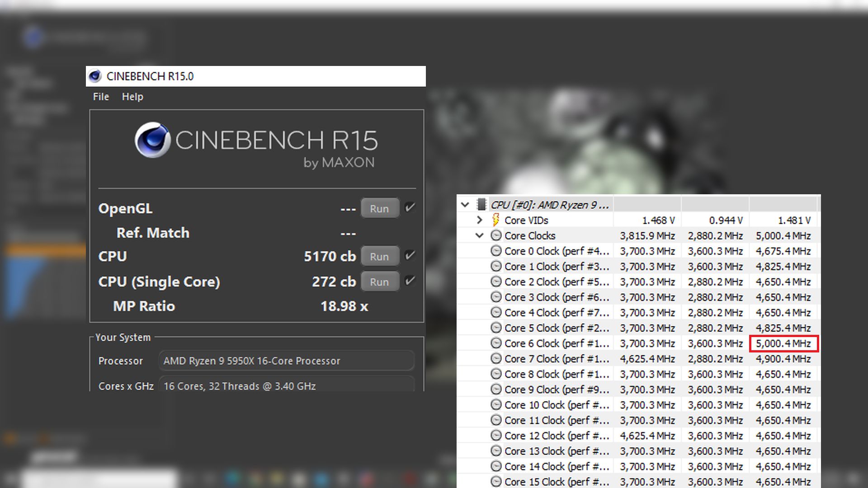This screenshot has height=488, width=868.
Task: Click the MP Ratio value 18.98 x
Action: click(x=344, y=306)
